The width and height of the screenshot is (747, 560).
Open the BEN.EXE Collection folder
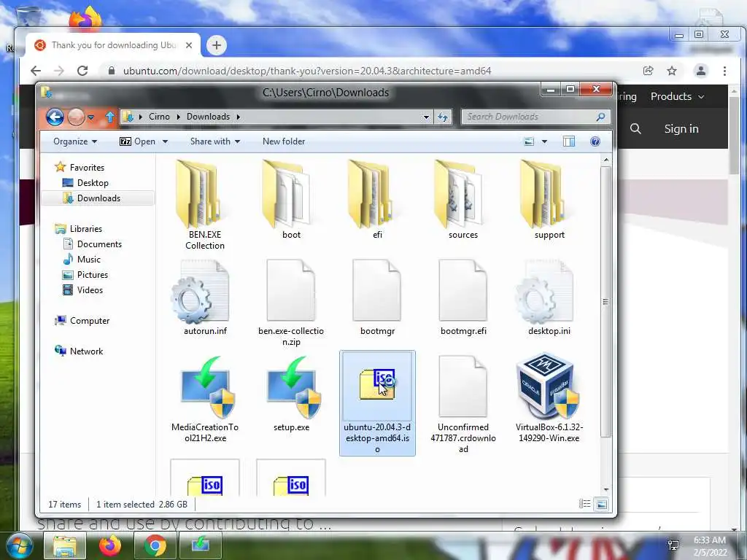coord(205,205)
